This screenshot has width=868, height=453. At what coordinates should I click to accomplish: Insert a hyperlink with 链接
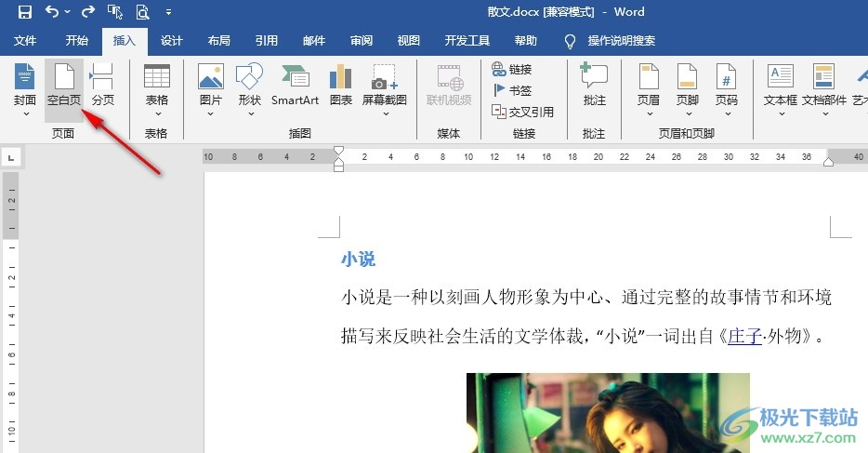512,69
